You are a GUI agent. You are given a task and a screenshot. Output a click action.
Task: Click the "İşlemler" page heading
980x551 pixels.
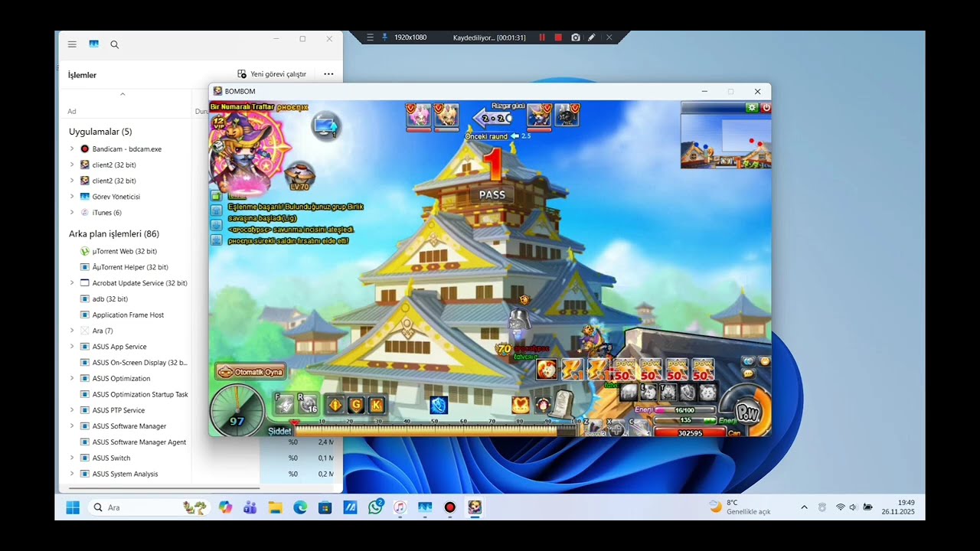pos(82,75)
